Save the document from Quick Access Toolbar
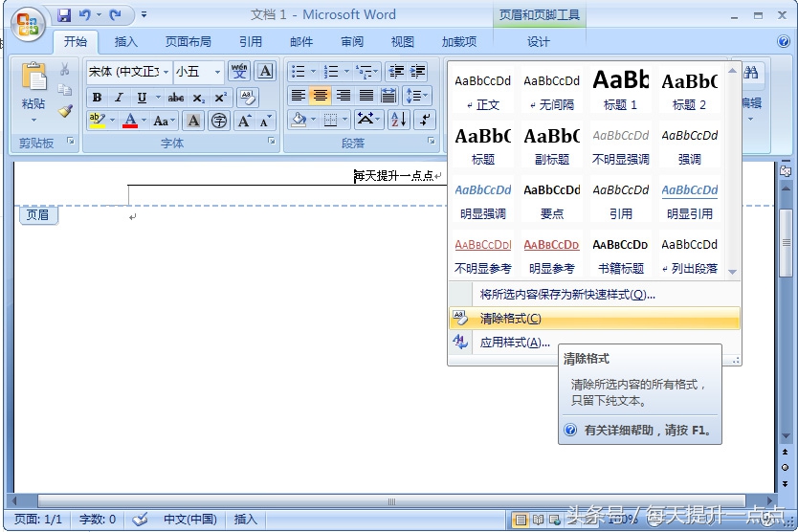The width and height of the screenshot is (798, 532). click(64, 14)
